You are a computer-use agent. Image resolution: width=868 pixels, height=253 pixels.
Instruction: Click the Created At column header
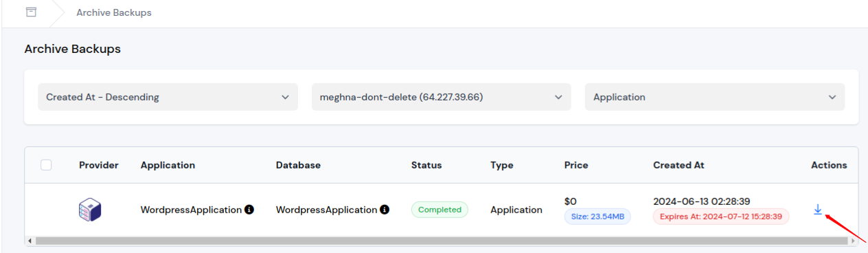[678, 165]
